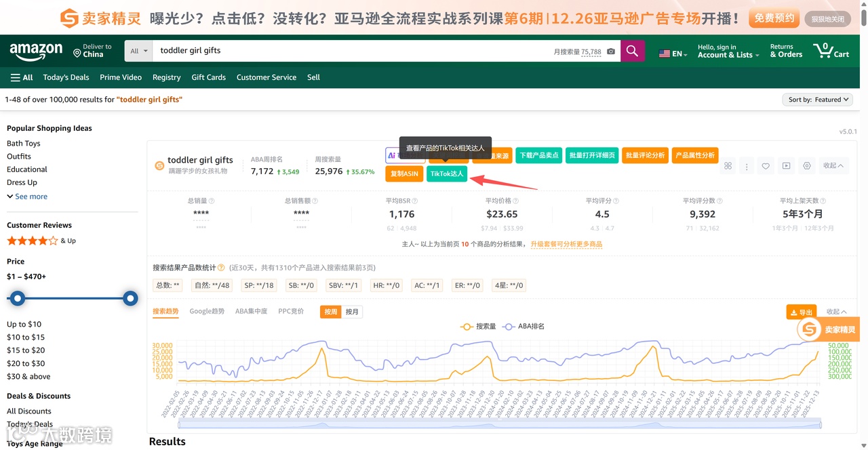Open Returns & Orders
The width and height of the screenshot is (868, 450).
(786, 51)
